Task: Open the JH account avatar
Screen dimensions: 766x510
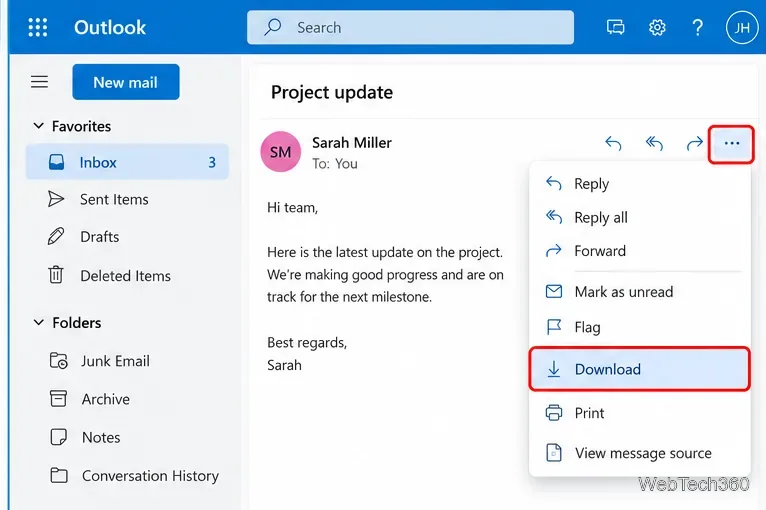Action: [x=742, y=27]
